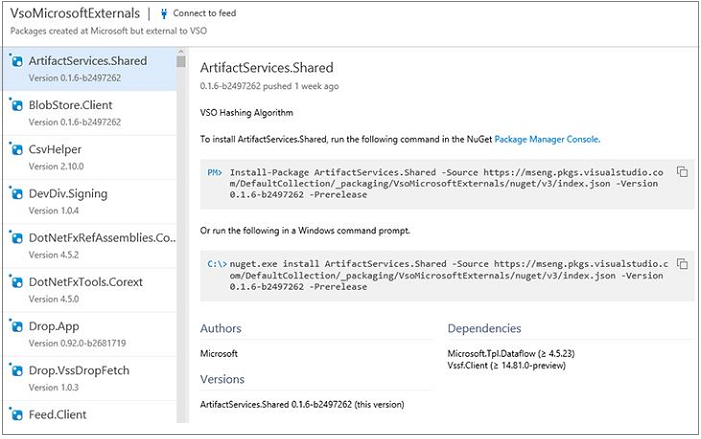Select the ArtifactServices.Shared package row
Screen dimensions: 701x439
pos(90,69)
